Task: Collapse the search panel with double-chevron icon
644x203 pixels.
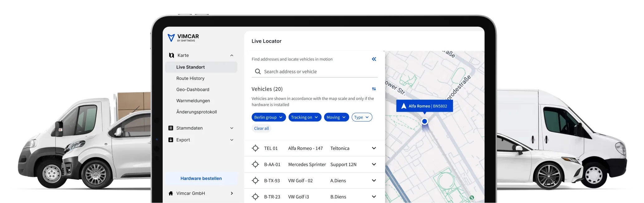Action: tap(374, 59)
